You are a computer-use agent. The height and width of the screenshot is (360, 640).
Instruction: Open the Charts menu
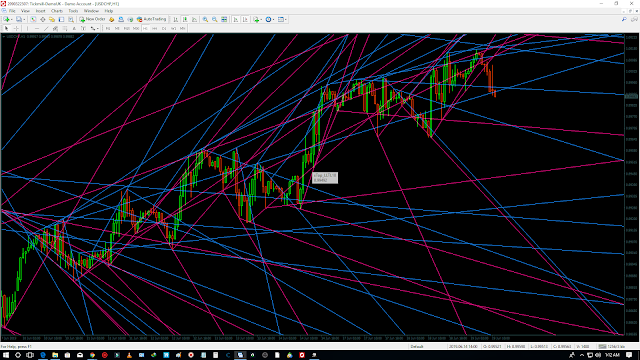pyautogui.click(x=57, y=11)
